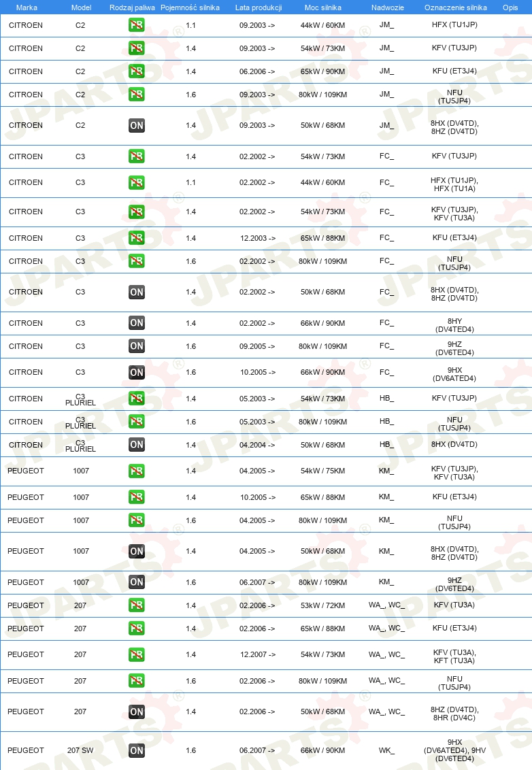The width and height of the screenshot is (532, 770).
Task: Click the petrol icon for Peugeot 1007 1.6 04.2005
Action: tap(137, 520)
